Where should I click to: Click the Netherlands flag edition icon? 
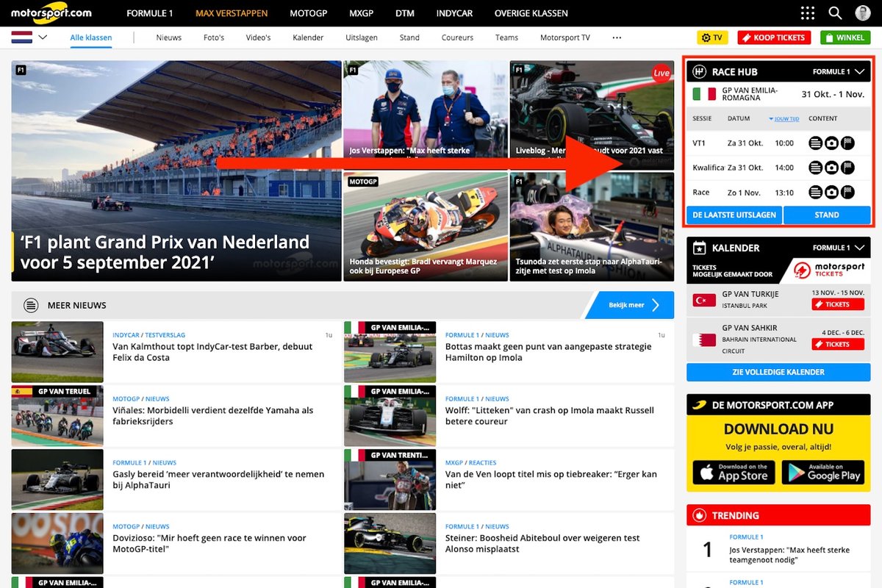point(21,37)
